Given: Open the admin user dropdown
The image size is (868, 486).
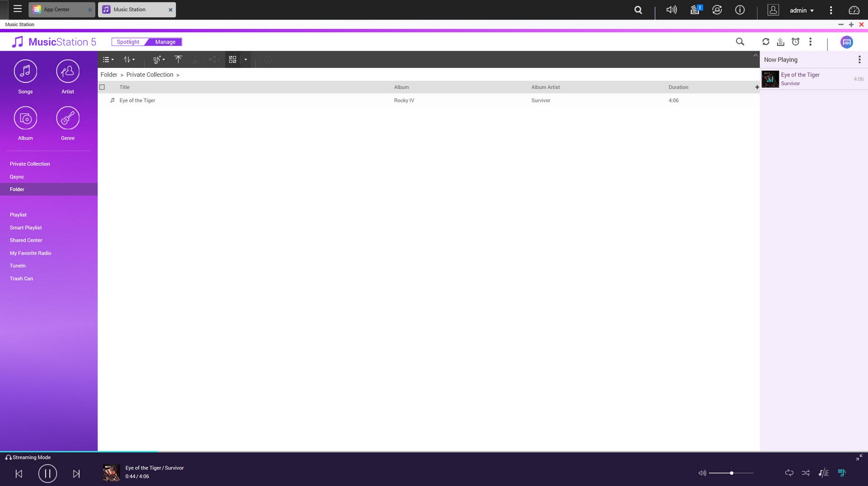Looking at the screenshot, I should tap(802, 10).
